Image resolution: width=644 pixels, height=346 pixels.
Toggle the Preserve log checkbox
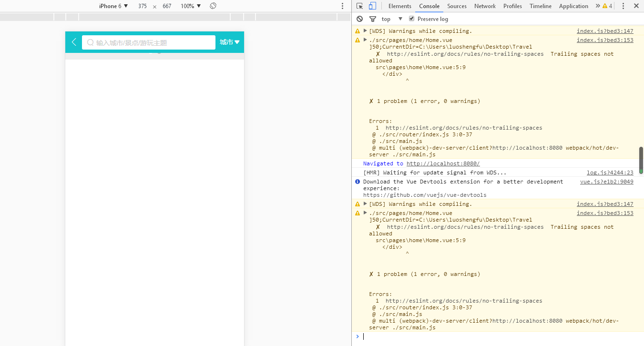pos(412,19)
